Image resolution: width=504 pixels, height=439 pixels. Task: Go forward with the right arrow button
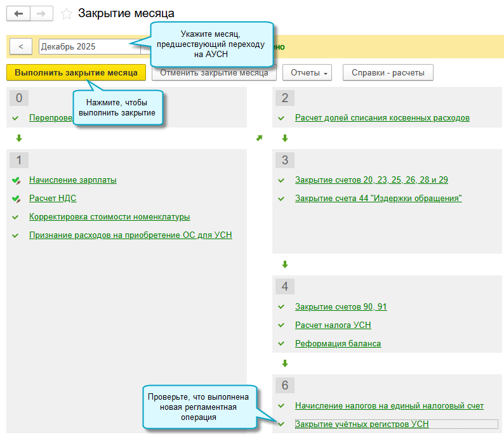(41, 13)
